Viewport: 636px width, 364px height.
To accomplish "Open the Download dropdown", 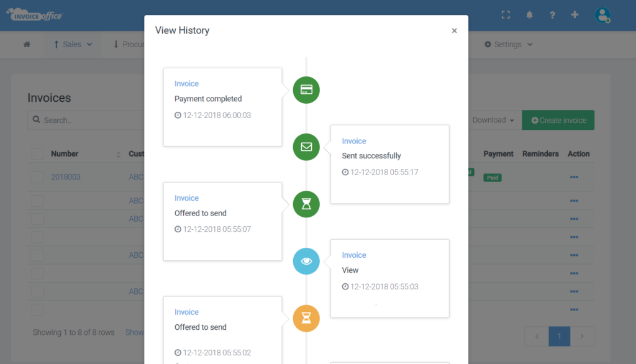I will pos(493,120).
